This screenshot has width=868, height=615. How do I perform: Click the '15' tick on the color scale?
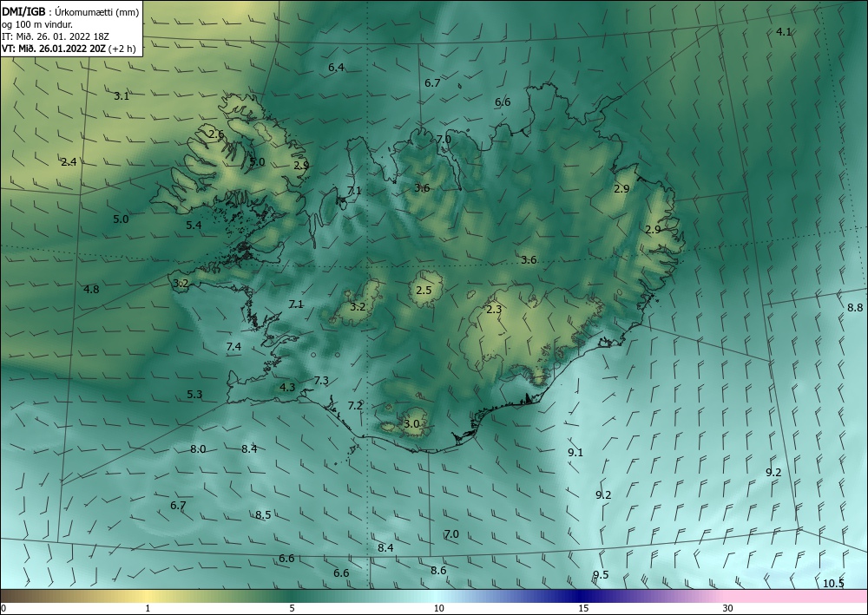coord(583,608)
